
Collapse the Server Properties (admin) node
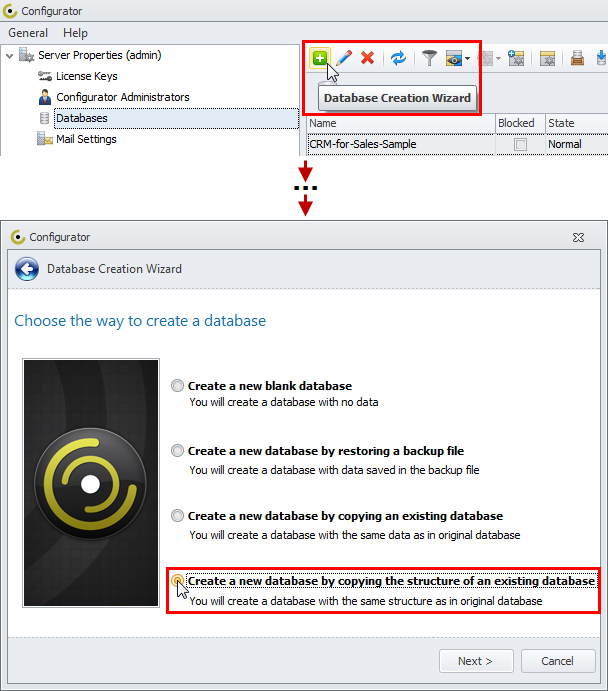[x=10, y=56]
